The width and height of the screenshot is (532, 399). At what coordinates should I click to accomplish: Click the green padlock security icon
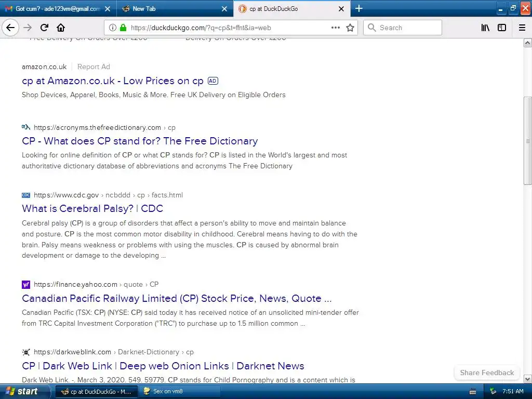[123, 28]
